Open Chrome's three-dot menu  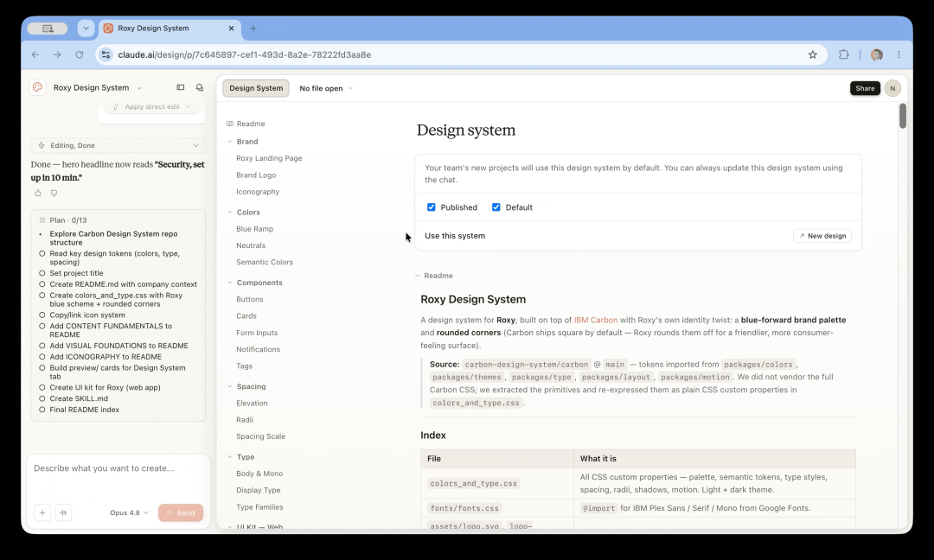(x=899, y=54)
